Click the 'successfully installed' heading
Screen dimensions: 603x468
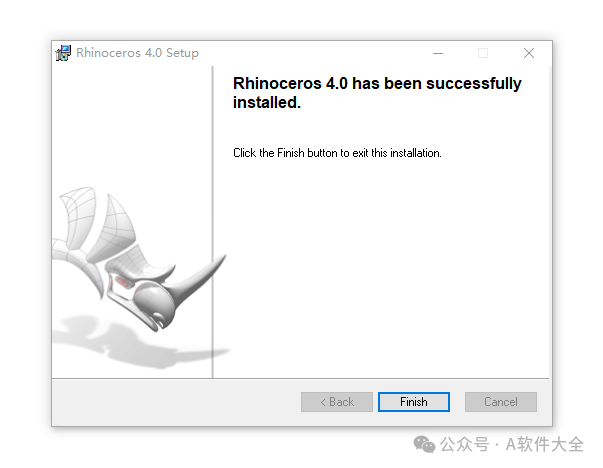coord(377,93)
